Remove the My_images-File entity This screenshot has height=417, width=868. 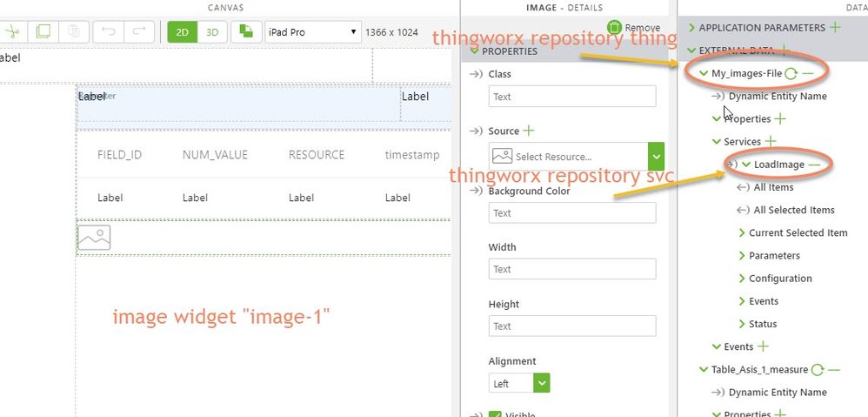click(x=808, y=73)
